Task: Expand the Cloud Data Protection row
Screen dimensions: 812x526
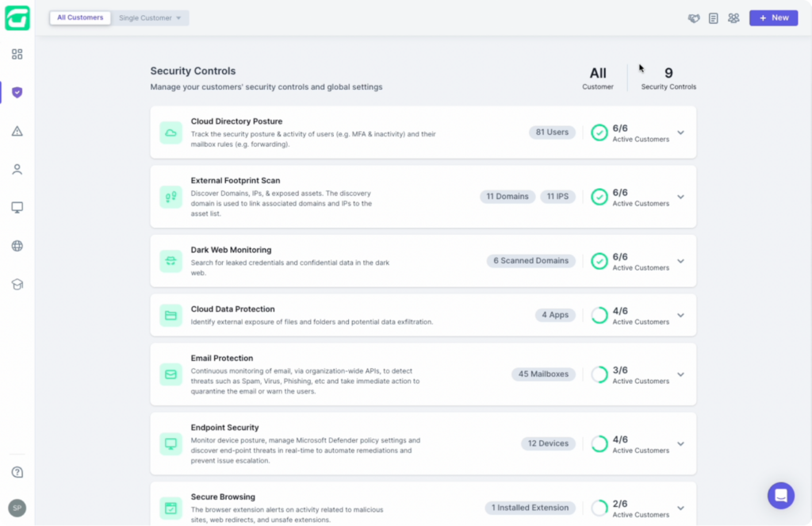Action: (x=680, y=315)
